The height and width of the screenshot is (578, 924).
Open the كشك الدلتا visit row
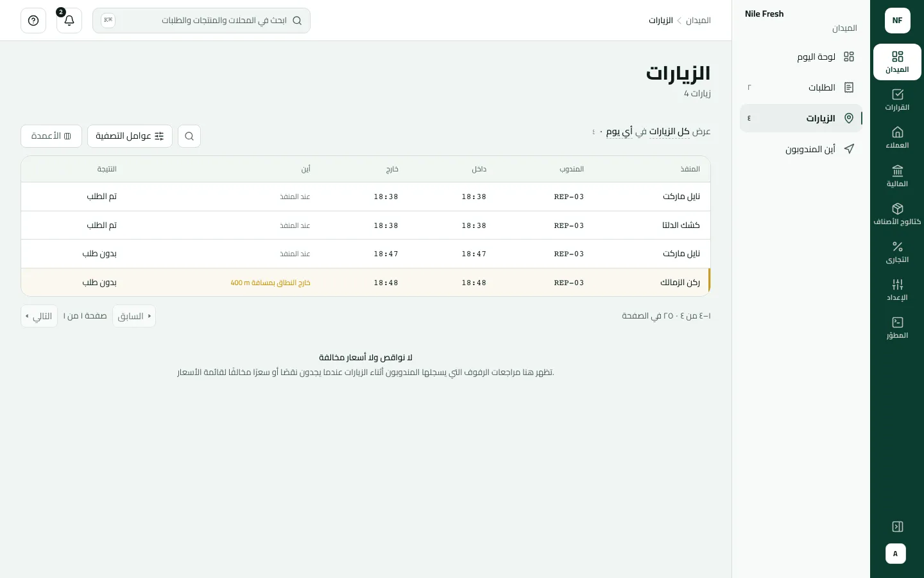click(x=366, y=225)
